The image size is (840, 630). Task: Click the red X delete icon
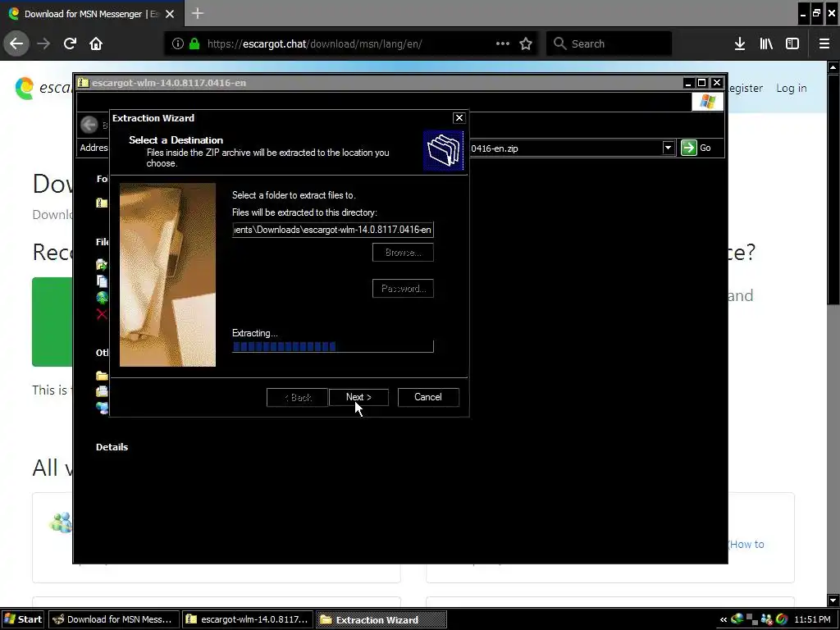point(102,314)
